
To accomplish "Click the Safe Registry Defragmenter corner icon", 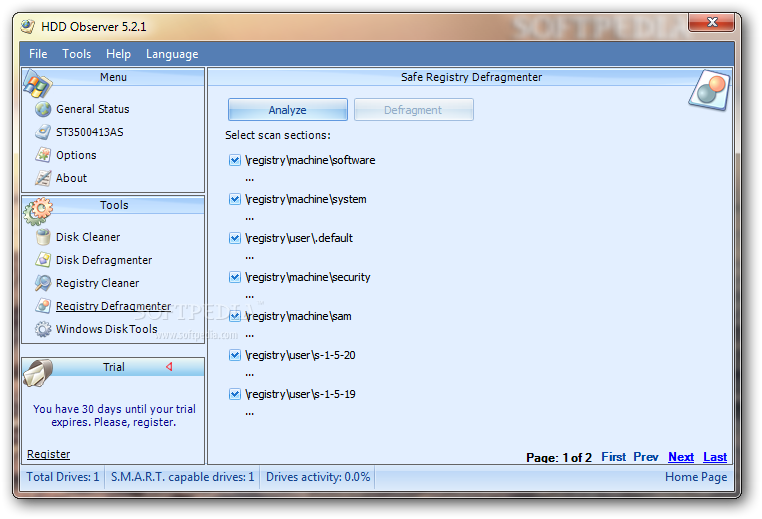I will coord(709,90).
